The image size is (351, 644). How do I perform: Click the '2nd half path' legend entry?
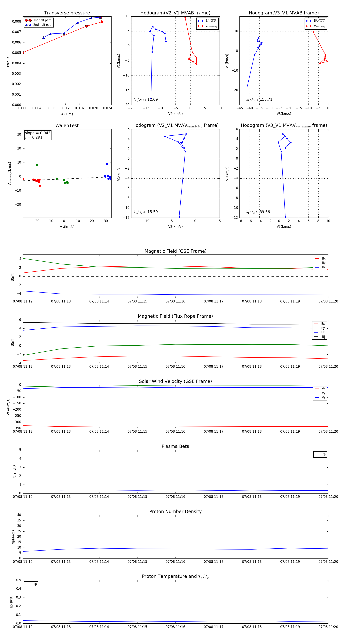coord(39,25)
